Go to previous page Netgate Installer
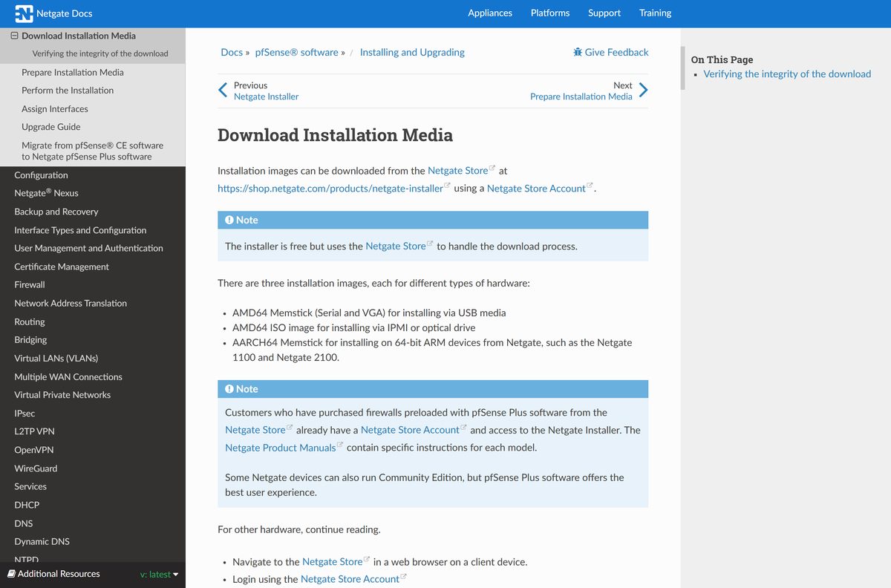The width and height of the screenshot is (891, 588). [x=266, y=97]
